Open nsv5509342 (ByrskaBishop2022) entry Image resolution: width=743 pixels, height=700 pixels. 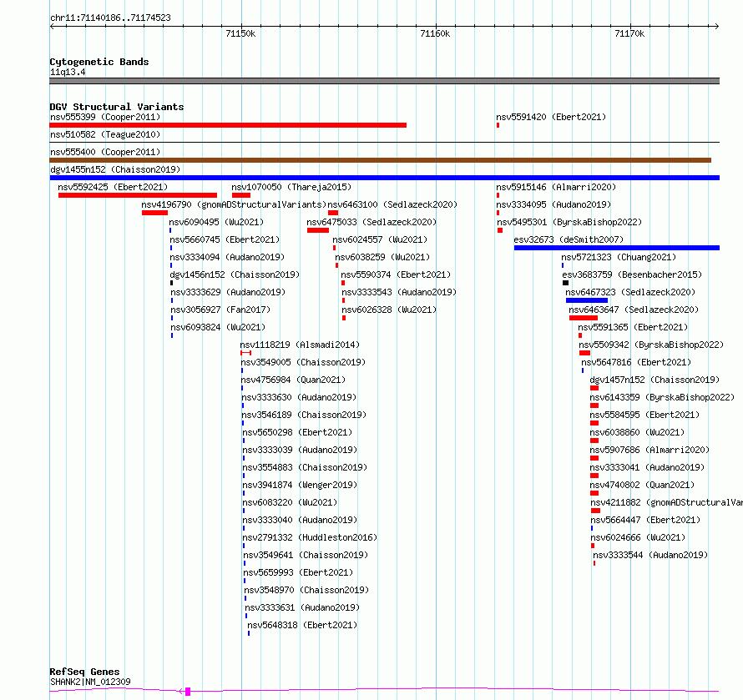tap(651, 345)
